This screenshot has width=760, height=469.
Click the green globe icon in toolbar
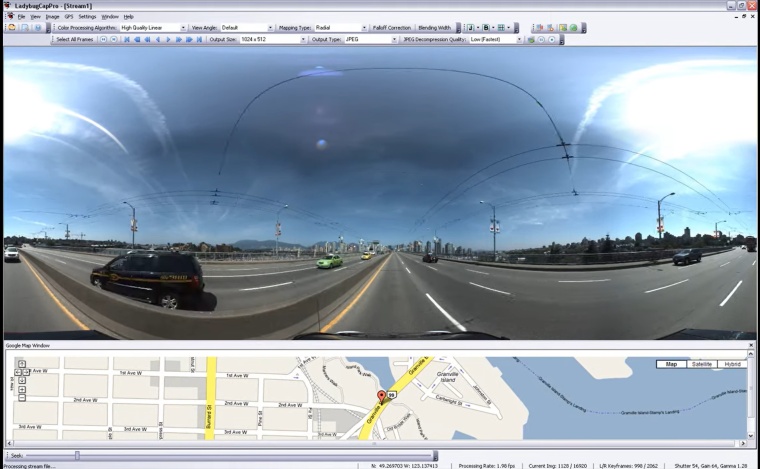[573, 28]
